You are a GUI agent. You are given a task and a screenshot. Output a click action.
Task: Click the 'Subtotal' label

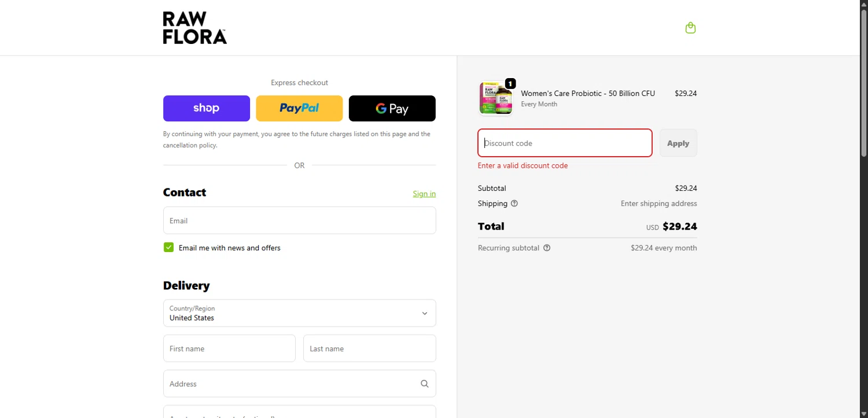tap(492, 188)
